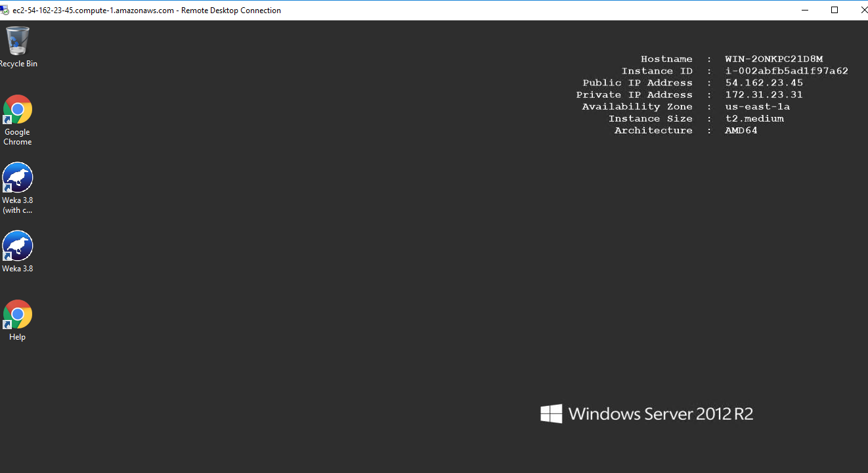Click the Remote Desktop Connection title bar text
The width and height of the screenshot is (868, 473).
point(146,11)
